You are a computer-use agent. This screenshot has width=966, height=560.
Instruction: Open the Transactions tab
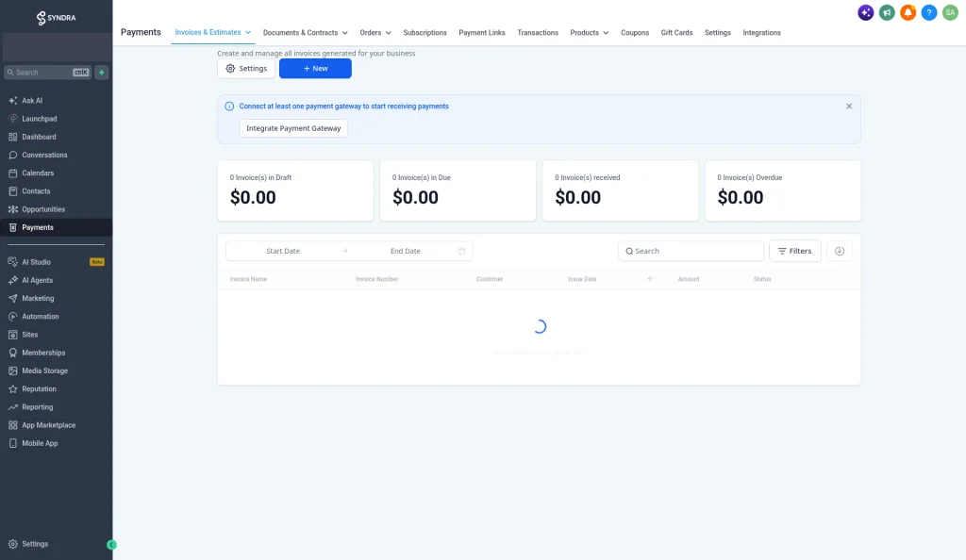pyautogui.click(x=537, y=33)
